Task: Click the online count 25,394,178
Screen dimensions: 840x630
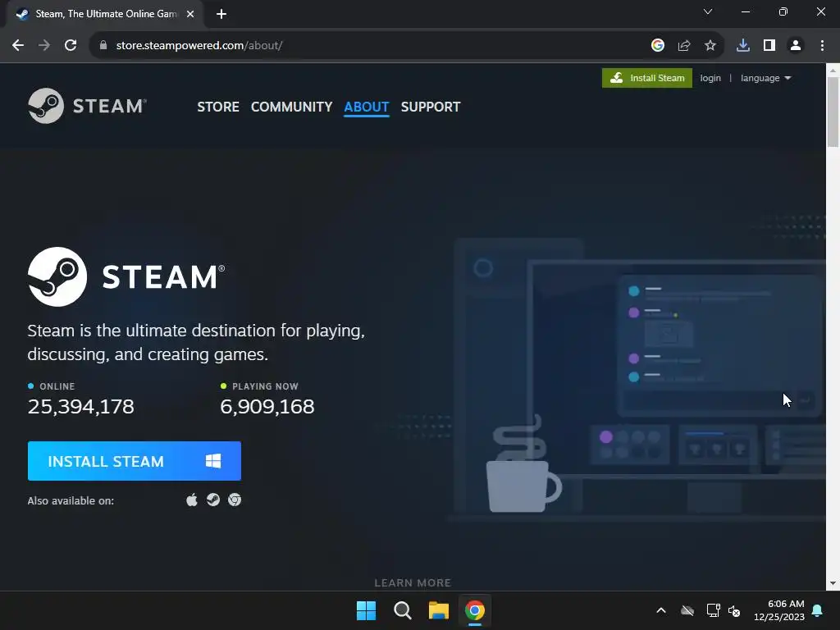Action: pyautogui.click(x=81, y=407)
